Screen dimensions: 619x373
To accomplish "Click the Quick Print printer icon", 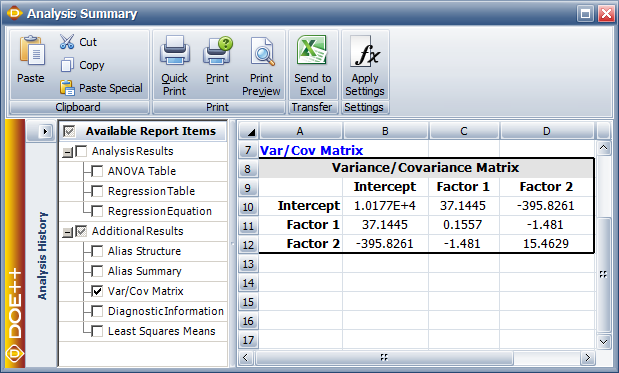I will click(174, 51).
